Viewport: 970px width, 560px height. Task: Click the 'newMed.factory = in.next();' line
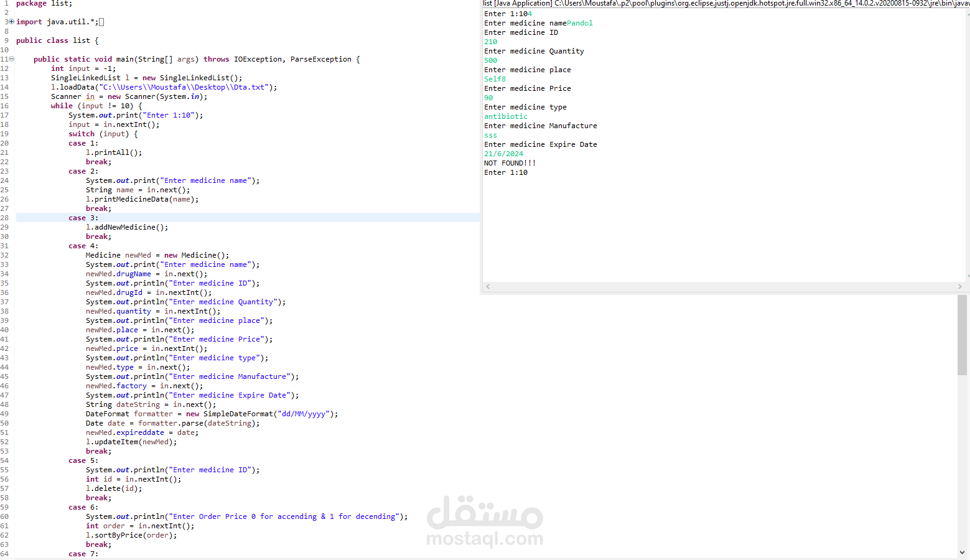(144, 386)
